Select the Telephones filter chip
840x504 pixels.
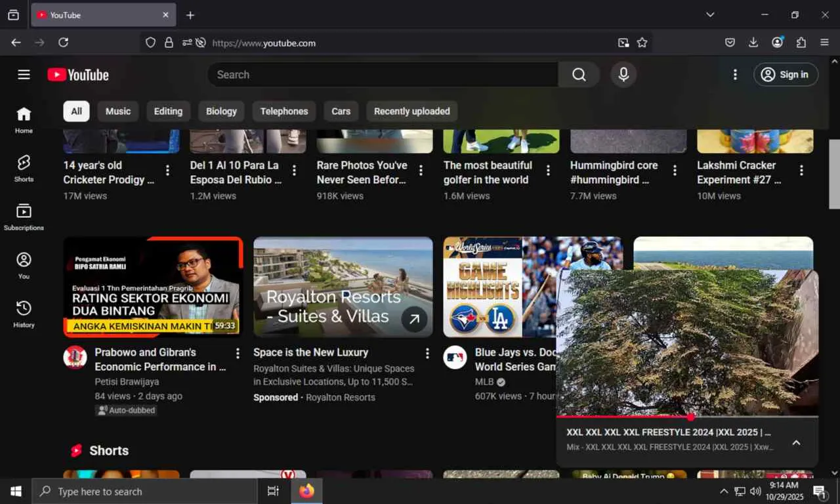[x=284, y=111]
